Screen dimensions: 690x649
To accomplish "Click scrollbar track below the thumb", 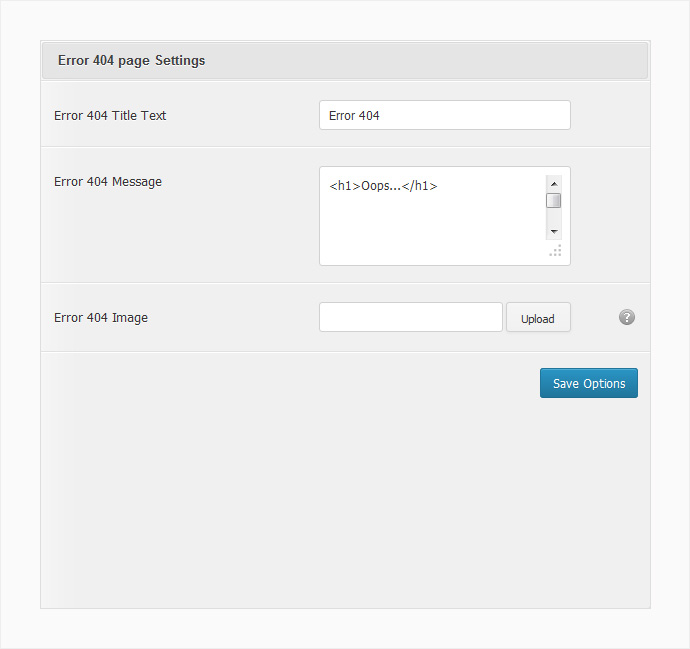I will 554,216.
